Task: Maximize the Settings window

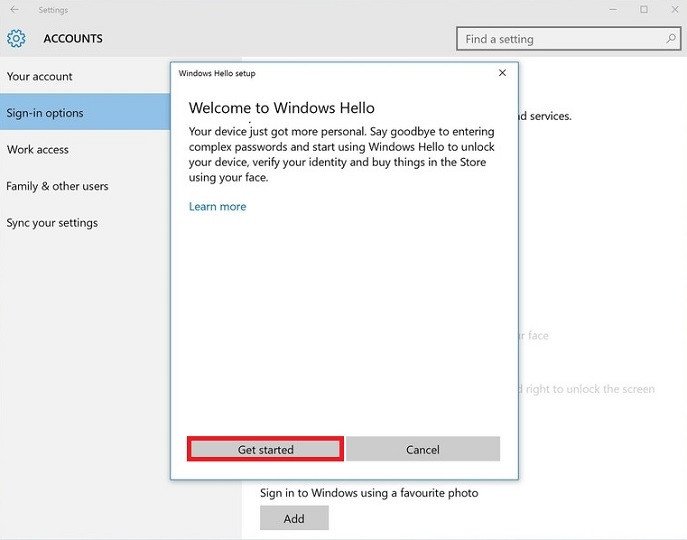Action: (x=643, y=10)
